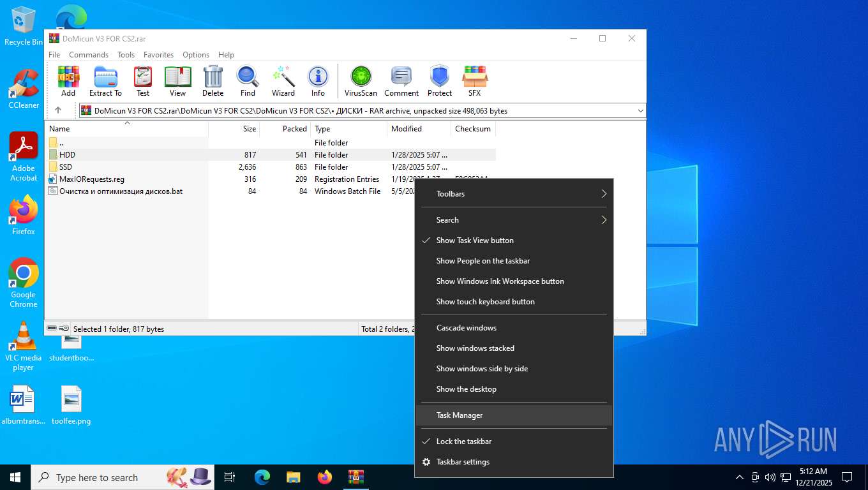Click the SFX toolbar icon
Screen dimensions: 868x490
point(474,81)
